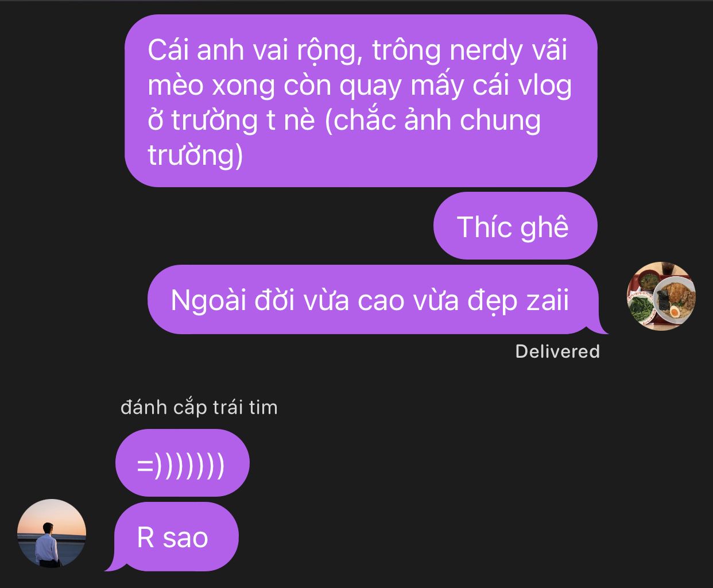Select the "Cái anh vai rộng" message bubble
Viewport: 713px width, 588px height.
click(x=361, y=101)
